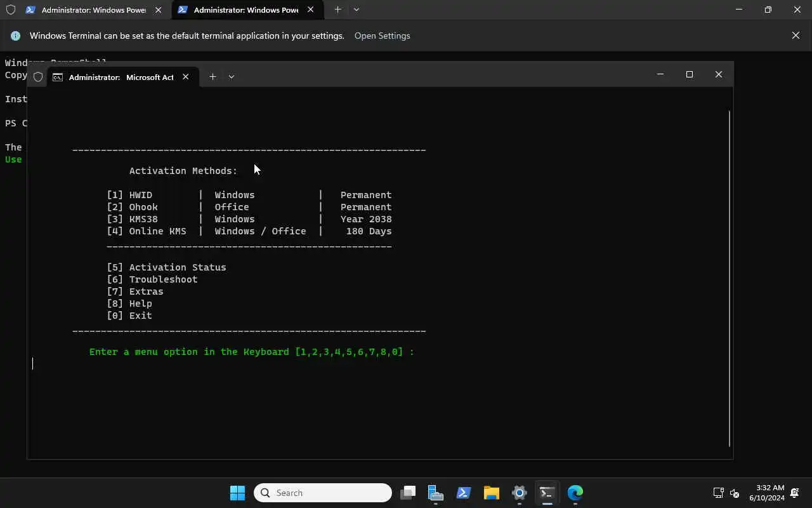Open File Explorer from the taskbar
The image size is (812, 508).
pos(492,493)
